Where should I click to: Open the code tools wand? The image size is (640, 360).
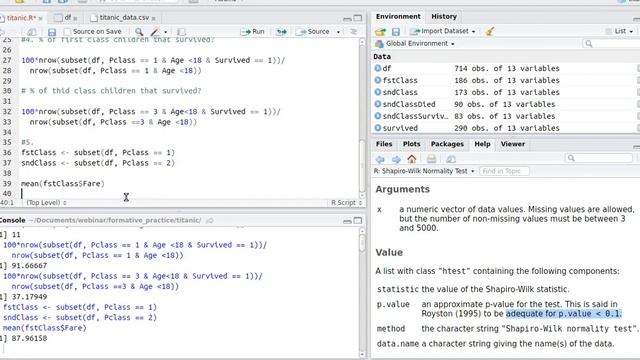155,31
